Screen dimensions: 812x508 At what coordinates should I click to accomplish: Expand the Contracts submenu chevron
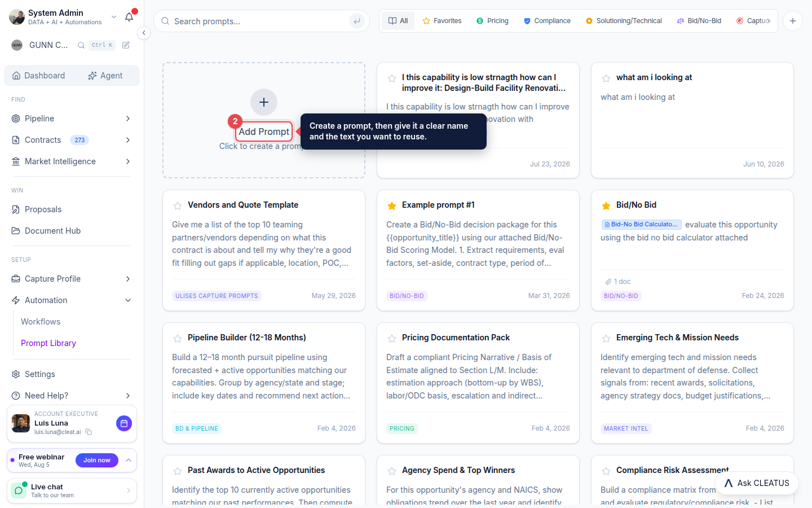(x=128, y=140)
